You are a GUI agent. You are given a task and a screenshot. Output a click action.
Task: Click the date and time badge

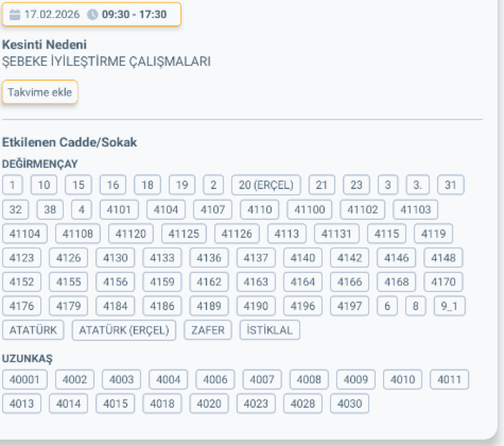click(x=91, y=14)
